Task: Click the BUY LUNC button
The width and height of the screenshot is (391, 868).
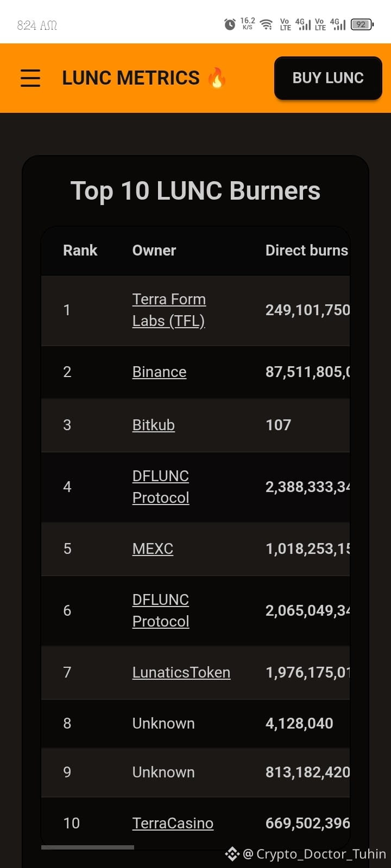Action: tap(328, 78)
